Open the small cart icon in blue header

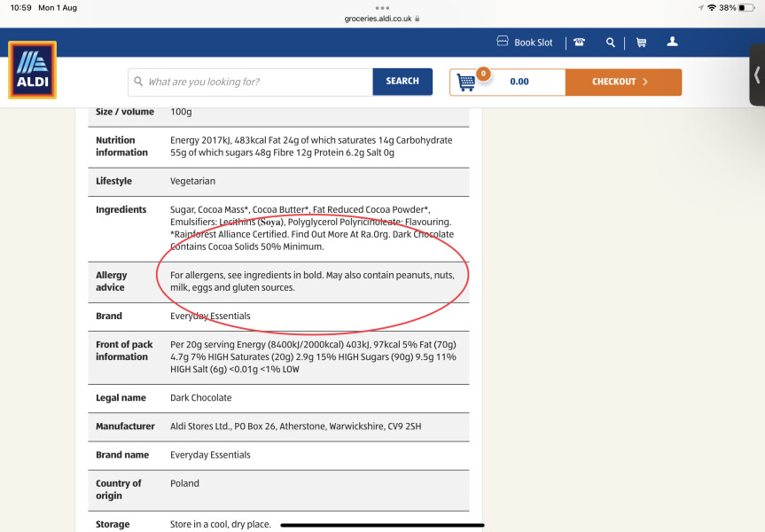click(641, 43)
